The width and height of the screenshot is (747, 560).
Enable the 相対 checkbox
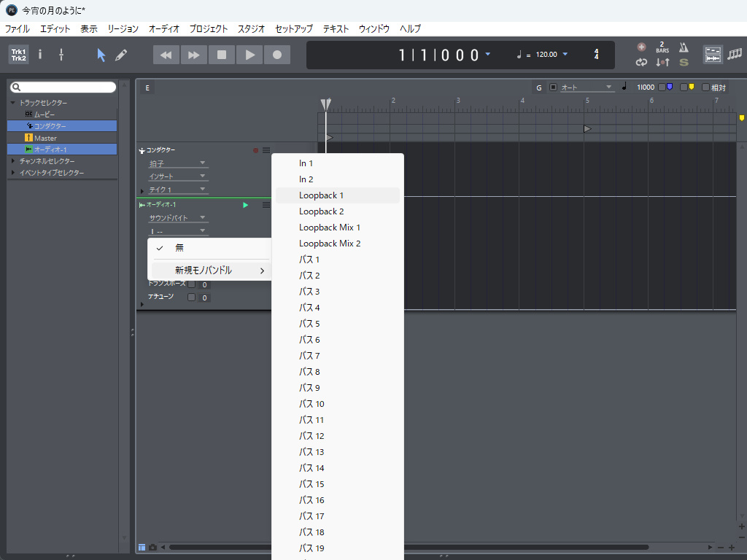click(x=705, y=87)
